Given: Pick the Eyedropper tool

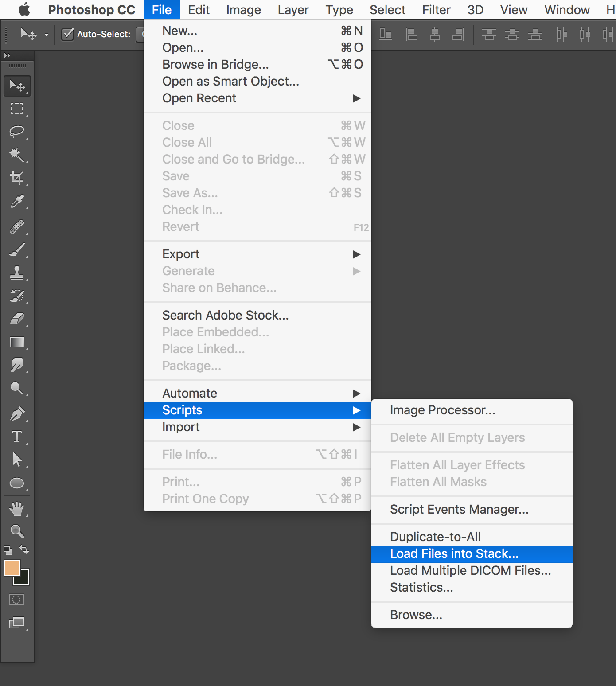Looking at the screenshot, I should (17, 202).
